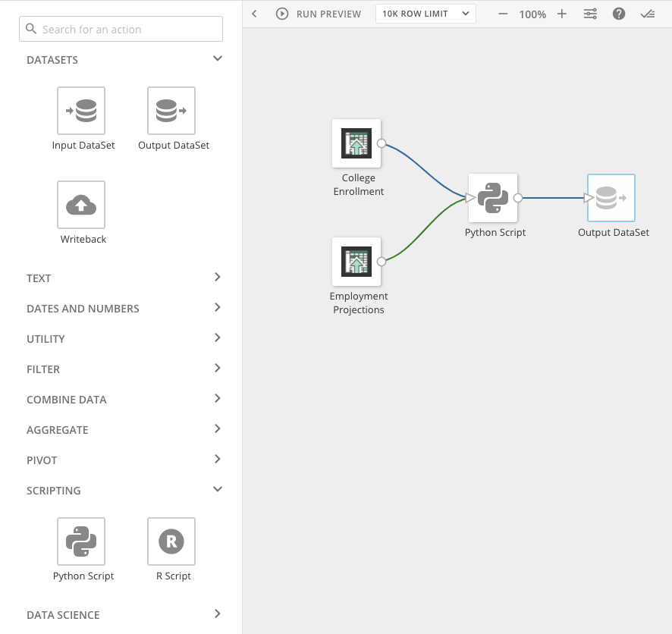Select the Output DataSet tile in sidebar
Screen dimensions: 672x634
[172, 110]
